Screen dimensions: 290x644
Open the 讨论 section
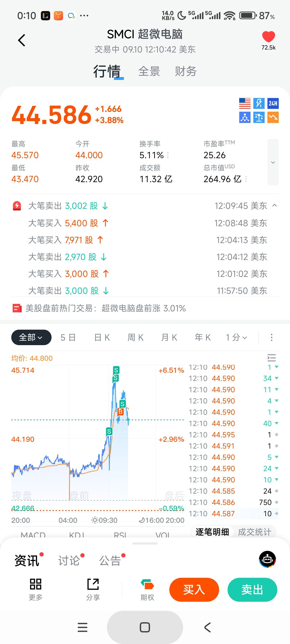[69, 560]
